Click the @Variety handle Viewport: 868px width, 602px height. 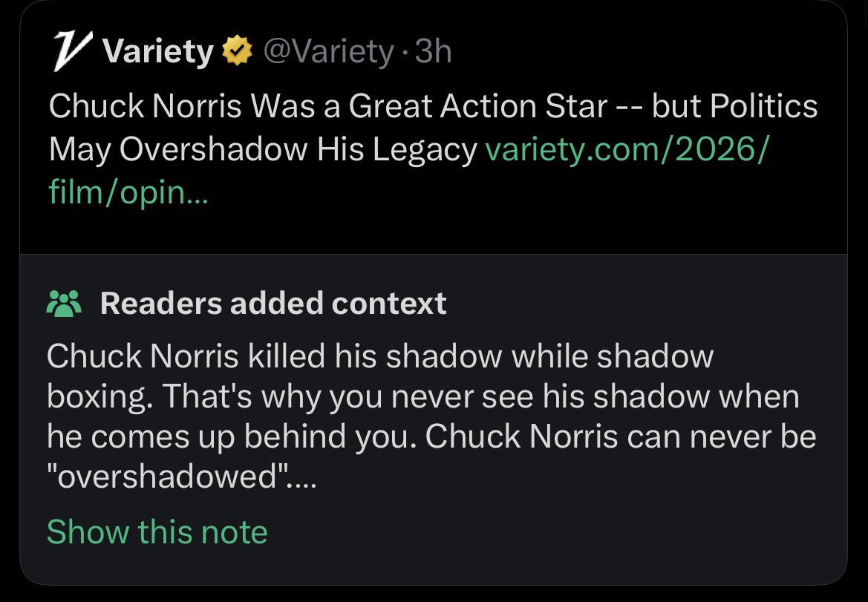(329, 50)
